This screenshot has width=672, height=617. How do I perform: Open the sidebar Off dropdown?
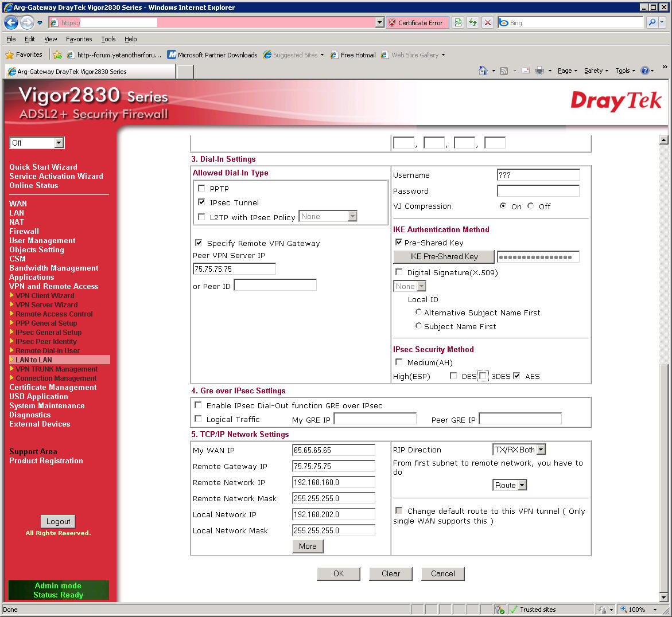[x=37, y=143]
